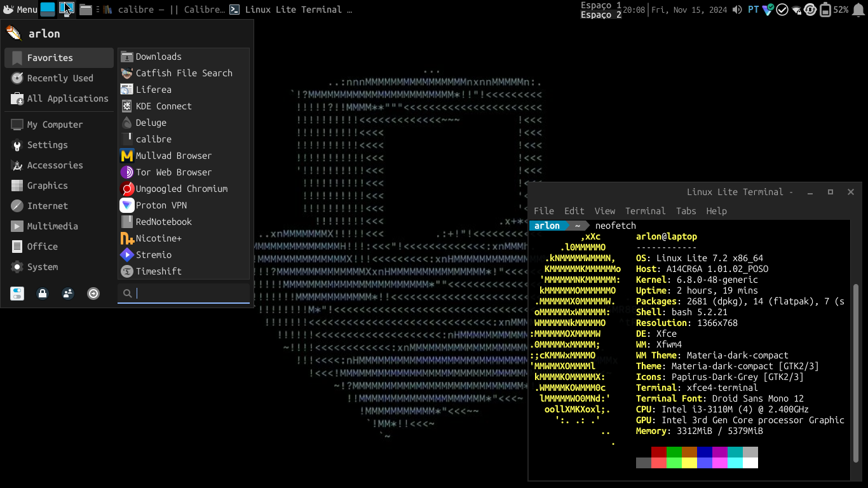Click the menu search input field

[184, 293]
